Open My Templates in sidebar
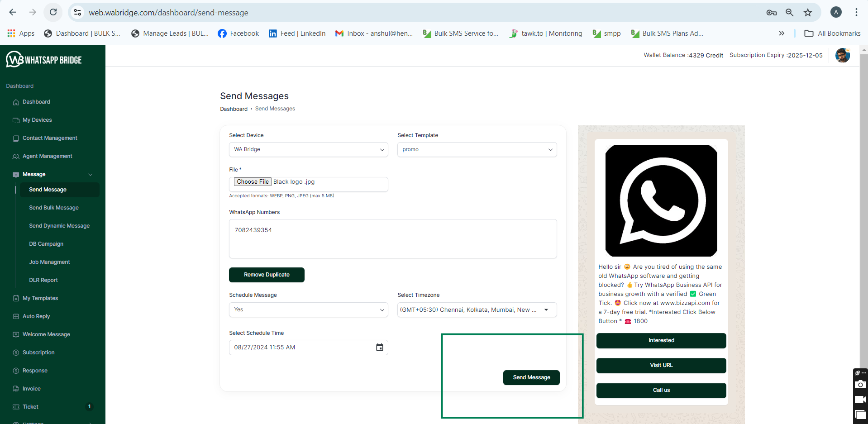Screen dimensions: 868x424 (40, 298)
